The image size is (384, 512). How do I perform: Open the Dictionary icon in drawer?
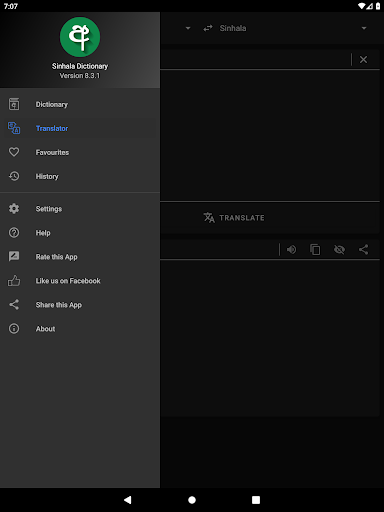coord(14,104)
